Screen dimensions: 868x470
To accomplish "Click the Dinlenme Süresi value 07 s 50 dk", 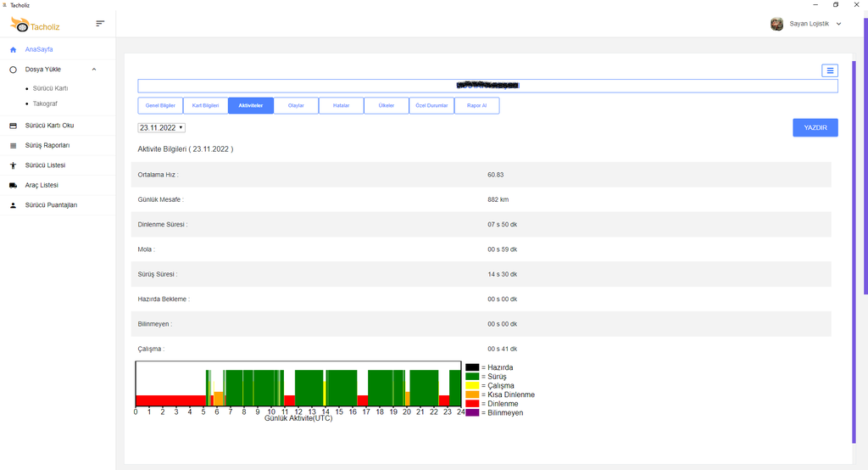I will click(502, 225).
